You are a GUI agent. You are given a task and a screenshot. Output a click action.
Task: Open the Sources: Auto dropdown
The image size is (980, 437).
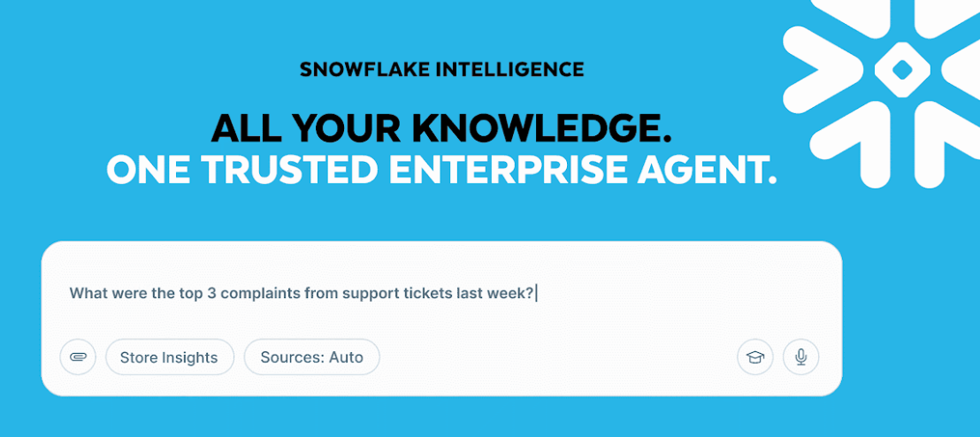click(x=311, y=357)
